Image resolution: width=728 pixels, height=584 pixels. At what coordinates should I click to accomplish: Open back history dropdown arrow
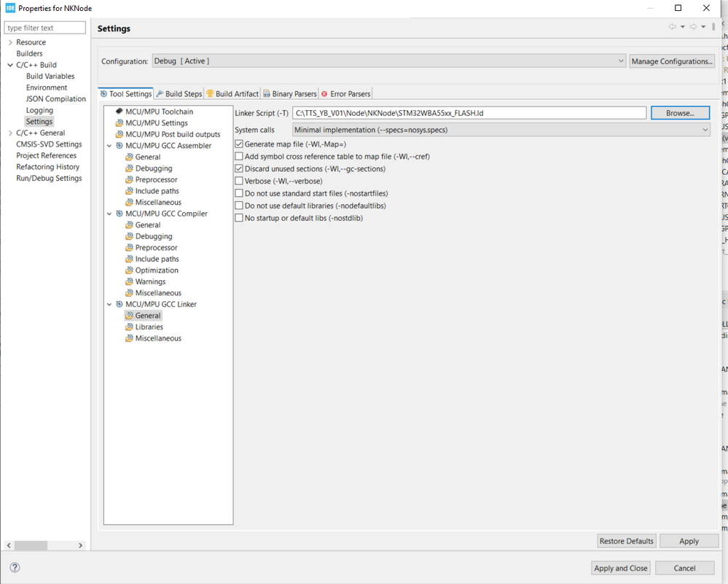[683, 27]
